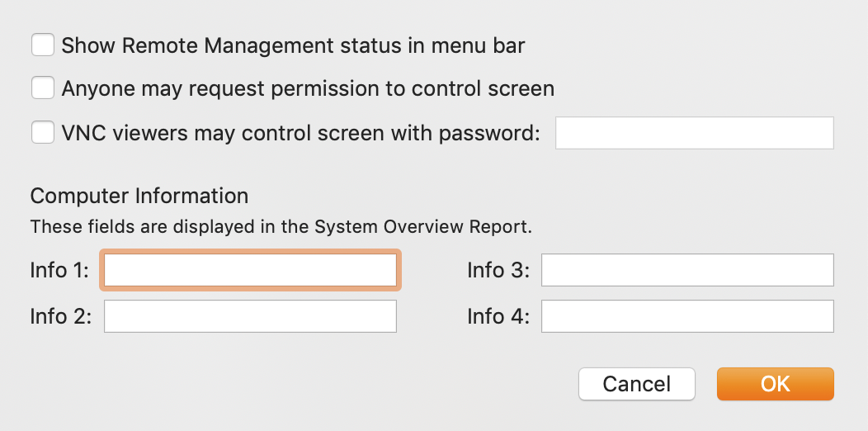Check the VNC viewers may control checkbox

(43, 132)
